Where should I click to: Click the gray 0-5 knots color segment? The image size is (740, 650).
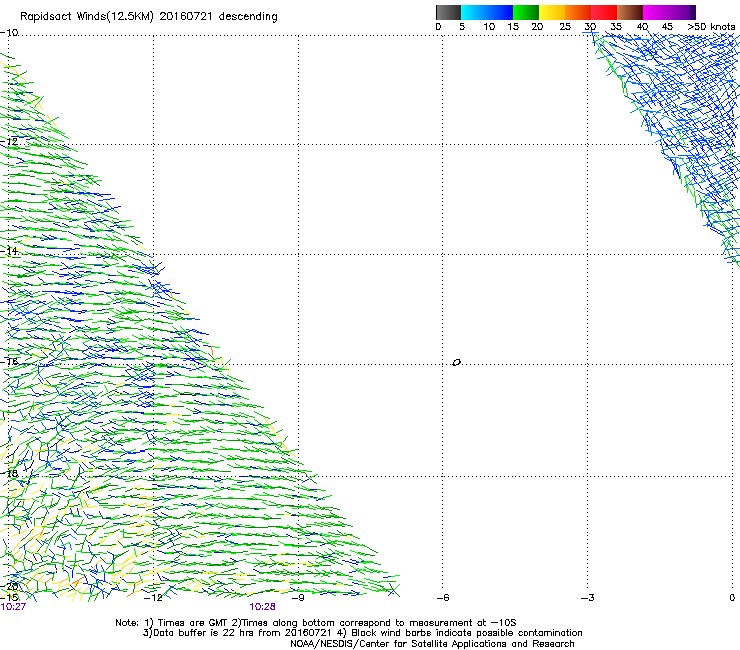(x=448, y=12)
